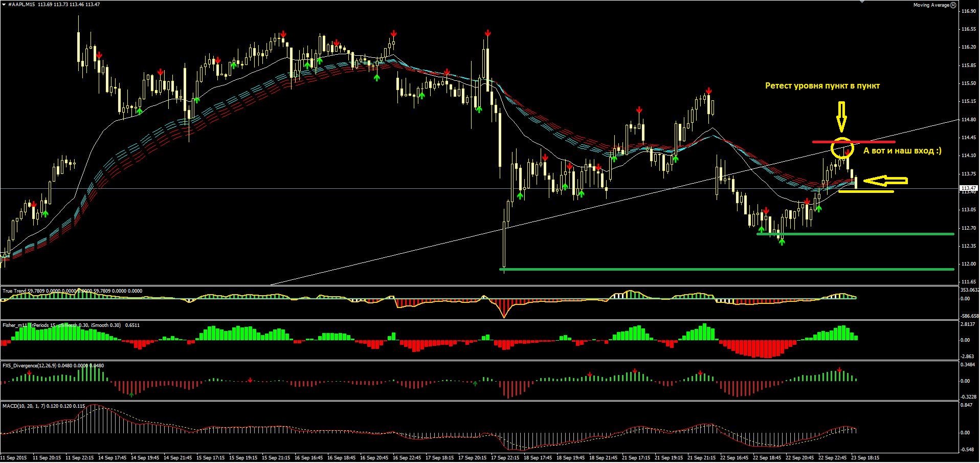Viewport: 980px width, 463px height.
Task: Select the "MACD(10, 20, 1, 7)" indicator label
Action: pyautogui.click(x=25, y=406)
